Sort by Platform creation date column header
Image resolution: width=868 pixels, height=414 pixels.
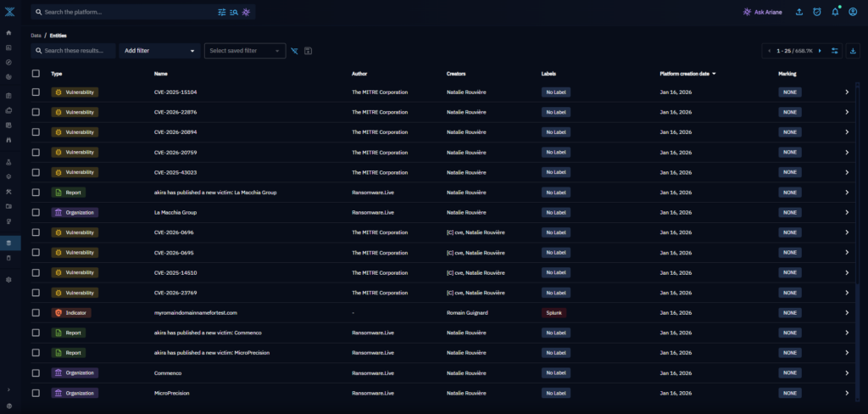[x=686, y=74]
